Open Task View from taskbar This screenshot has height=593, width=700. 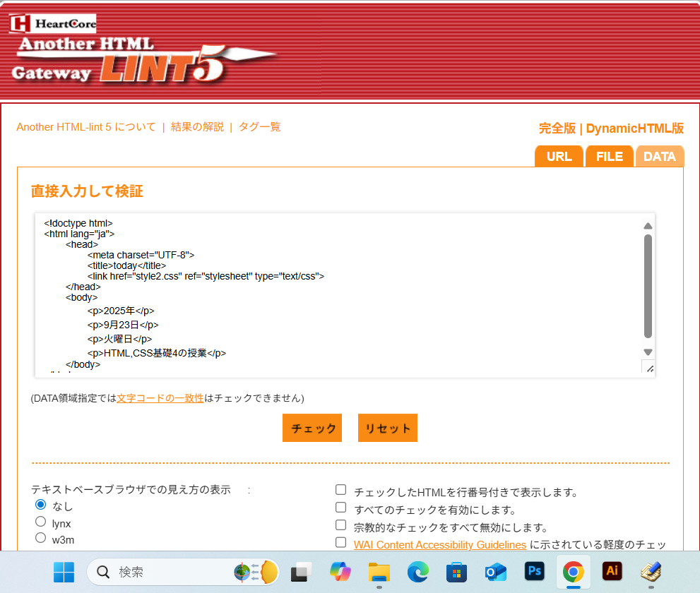click(x=302, y=572)
